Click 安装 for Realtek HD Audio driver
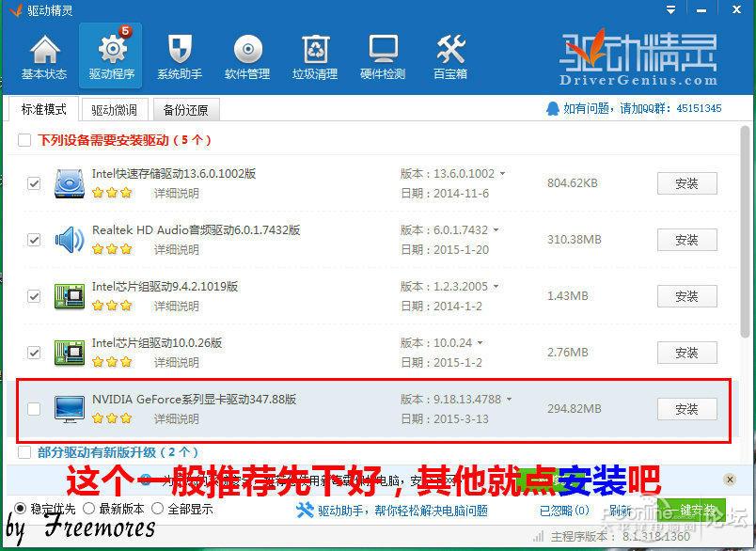756x551 pixels. [686, 240]
